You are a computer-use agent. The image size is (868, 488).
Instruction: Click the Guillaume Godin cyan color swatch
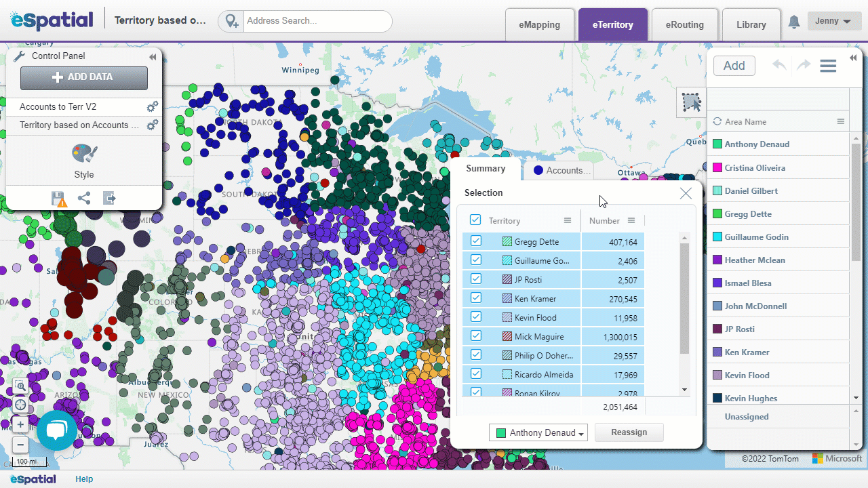(x=717, y=237)
